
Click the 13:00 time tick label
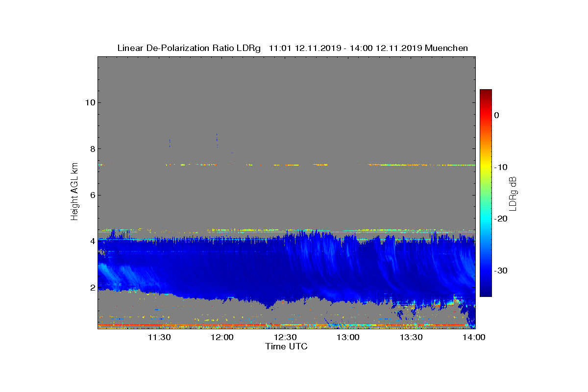click(x=348, y=337)
